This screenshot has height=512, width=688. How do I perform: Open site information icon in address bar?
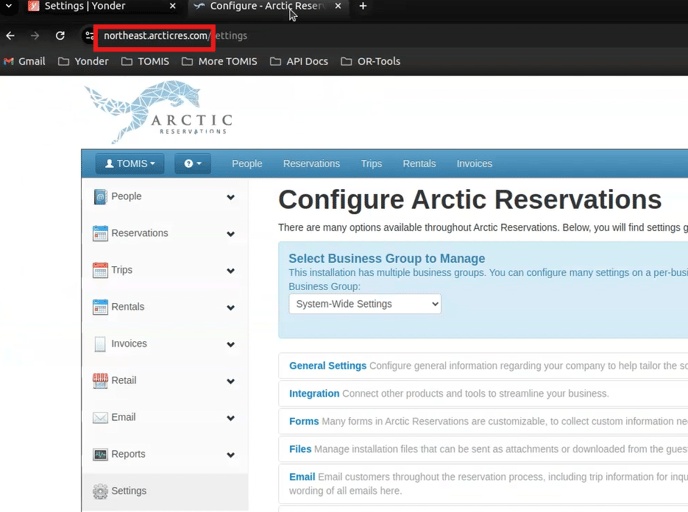[89, 36]
